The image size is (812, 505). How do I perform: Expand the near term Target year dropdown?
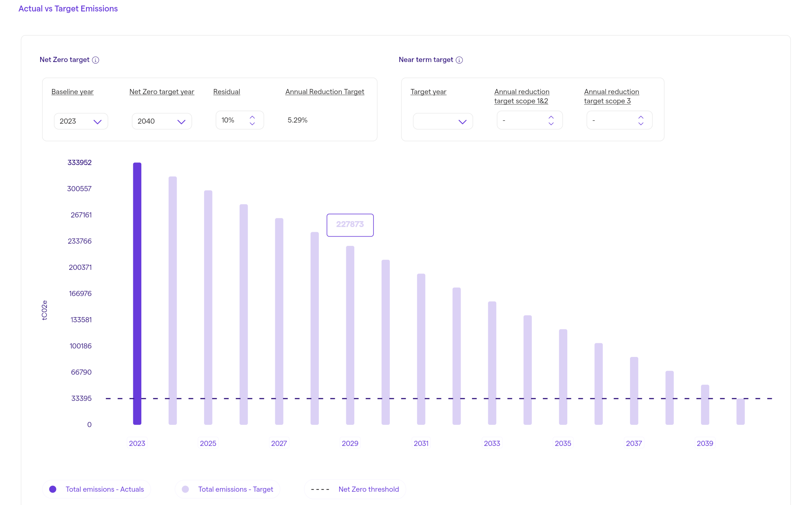click(x=443, y=121)
